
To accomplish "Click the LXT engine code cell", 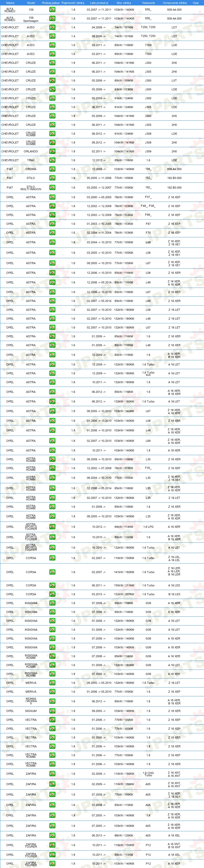I will (x=174, y=80).
